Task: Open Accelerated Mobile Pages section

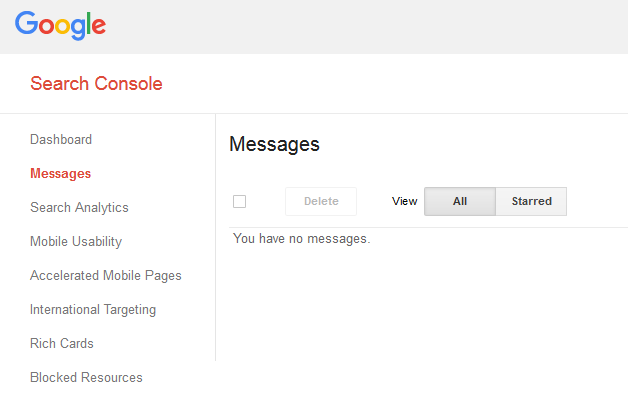Action: (106, 276)
